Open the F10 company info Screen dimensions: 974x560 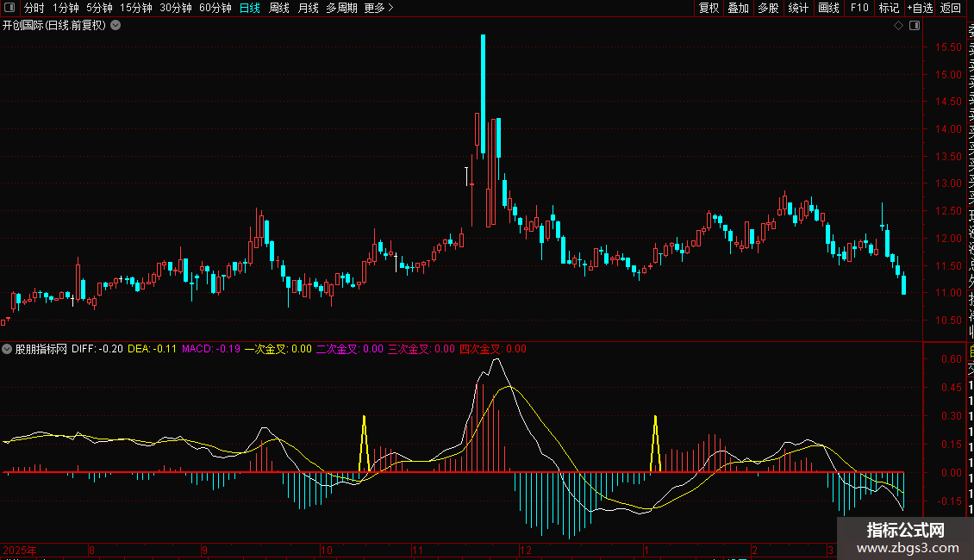(x=859, y=9)
